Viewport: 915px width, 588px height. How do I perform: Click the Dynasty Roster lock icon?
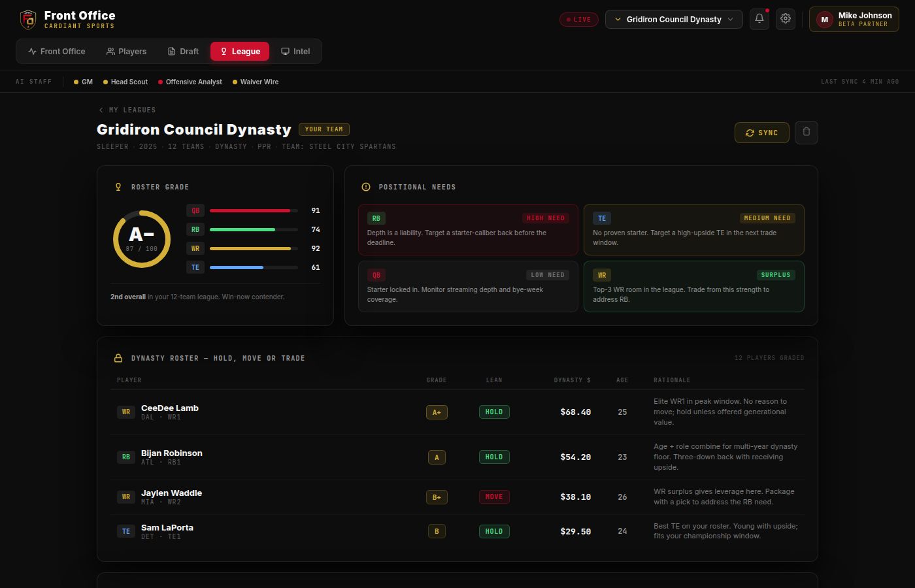tap(118, 358)
